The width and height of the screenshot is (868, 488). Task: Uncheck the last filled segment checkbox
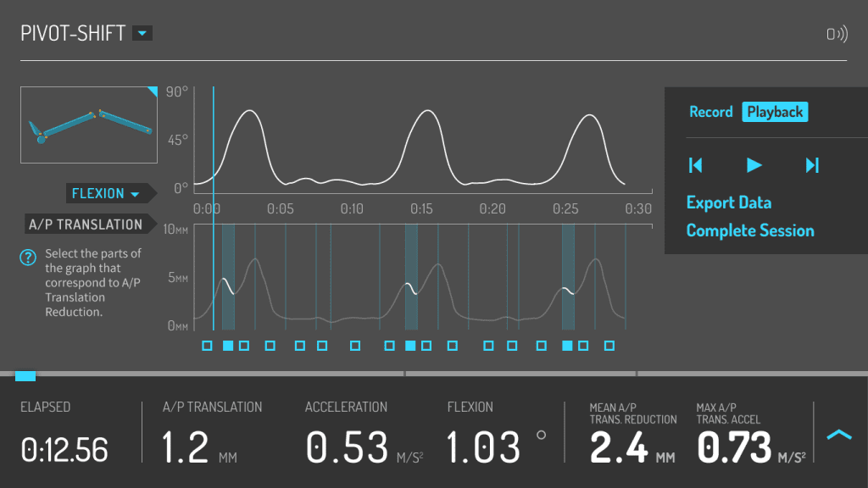pyautogui.click(x=568, y=346)
